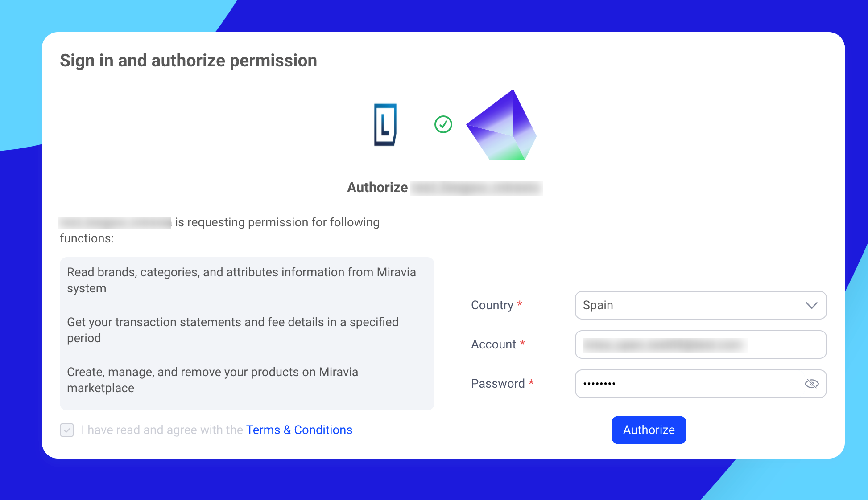Toggle password visibility eye icon
The image size is (868, 500).
(811, 384)
